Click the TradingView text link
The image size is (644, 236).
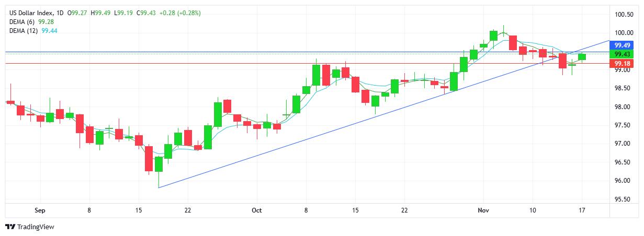36,227
